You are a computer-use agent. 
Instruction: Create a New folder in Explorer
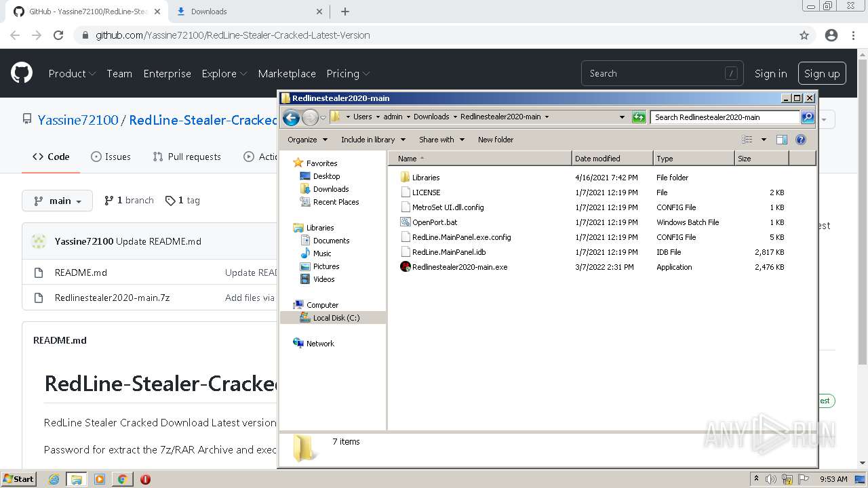pos(496,140)
